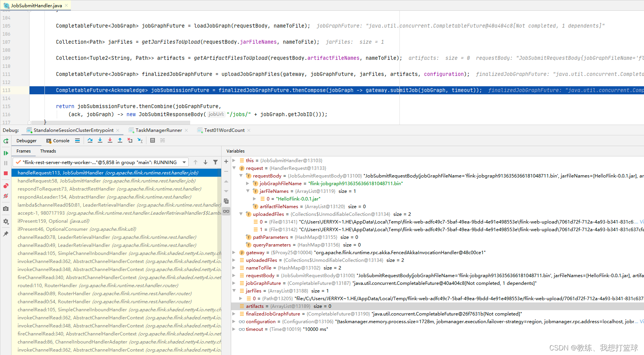Expand the 'this' variable node
Viewport: 644px width, 355px height.
234,161
